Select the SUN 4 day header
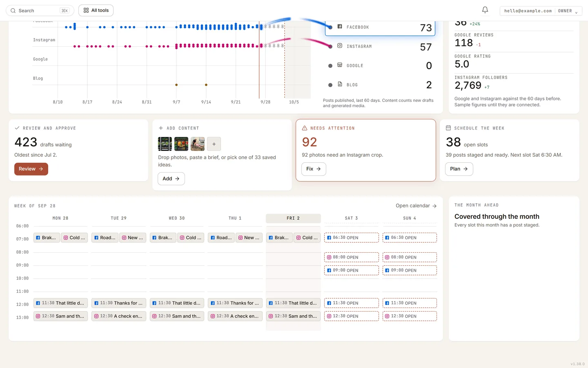Screen dimensions: 588x368 click(410, 218)
